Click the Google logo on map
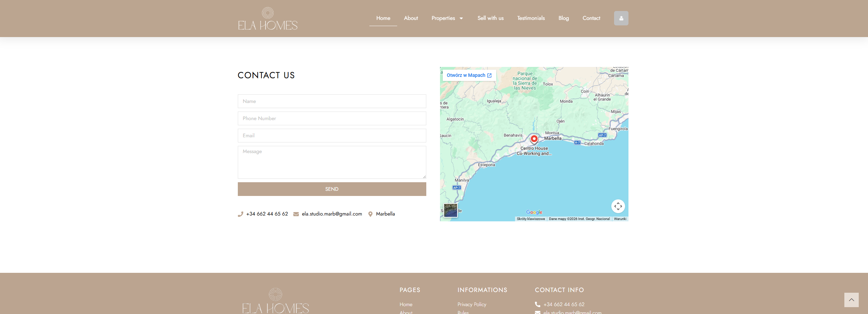The width and height of the screenshot is (868, 314). point(534,212)
